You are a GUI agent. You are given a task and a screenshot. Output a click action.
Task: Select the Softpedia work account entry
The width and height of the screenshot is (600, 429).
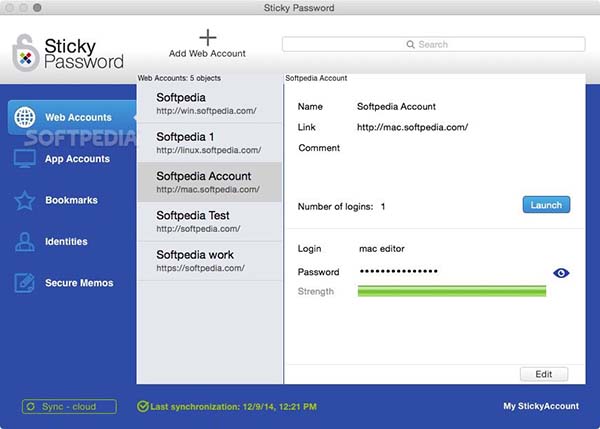point(209,261)
